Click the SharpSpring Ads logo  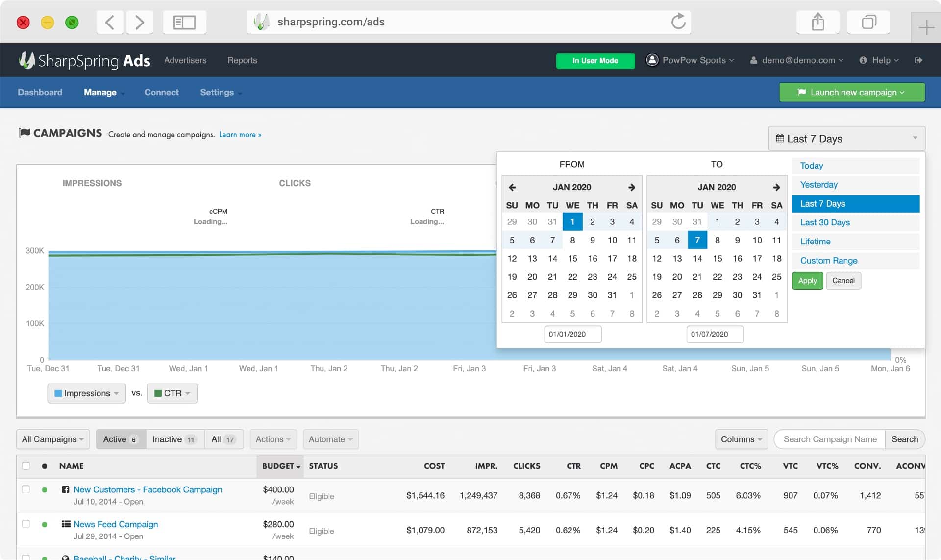[x=84, y=60]
